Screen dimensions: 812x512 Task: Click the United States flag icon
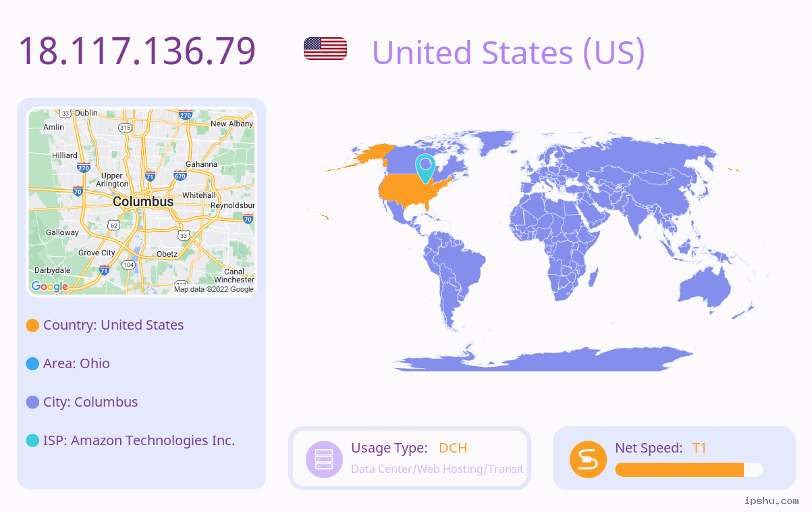325,49
